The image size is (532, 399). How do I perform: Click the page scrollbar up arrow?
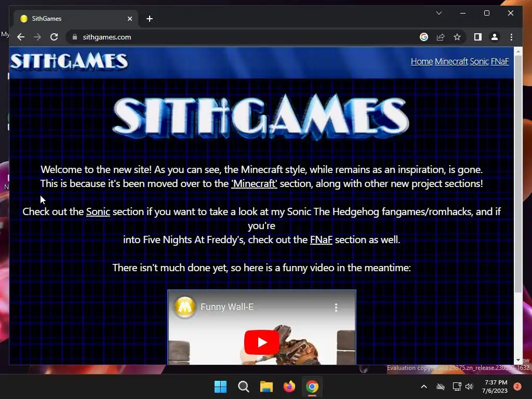[518, 51]
